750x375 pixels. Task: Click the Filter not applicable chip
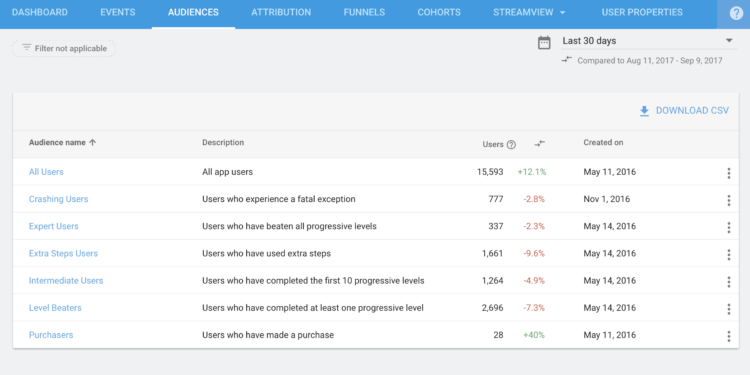tap(64, 48)
